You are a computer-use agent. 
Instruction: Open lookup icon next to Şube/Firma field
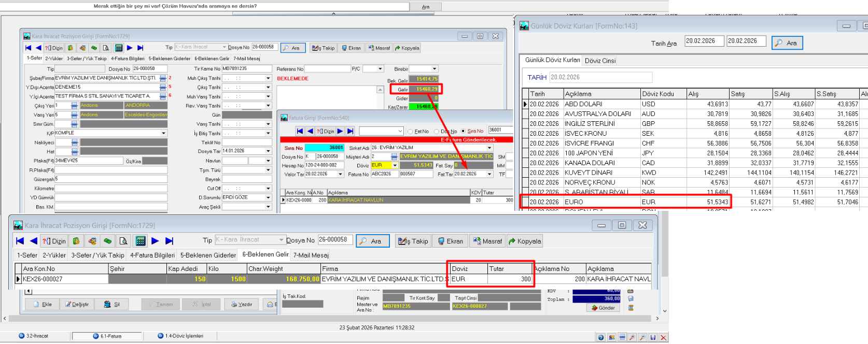(x=163, y=78)
